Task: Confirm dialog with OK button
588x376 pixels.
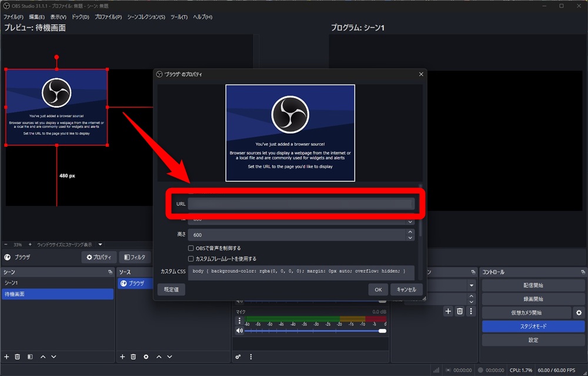Action: (x=378, y=290)
